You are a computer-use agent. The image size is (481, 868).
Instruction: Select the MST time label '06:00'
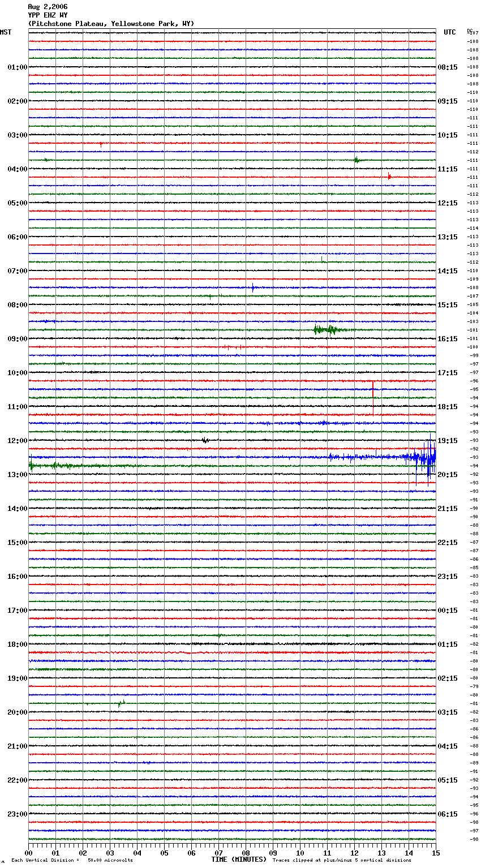click(x=18, y=237)
